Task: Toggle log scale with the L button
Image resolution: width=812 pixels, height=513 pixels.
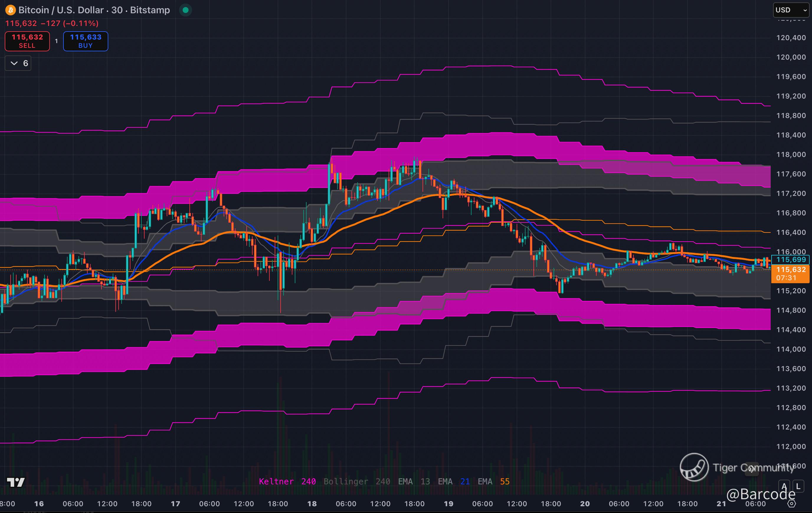Action: (x=798, y=486)
